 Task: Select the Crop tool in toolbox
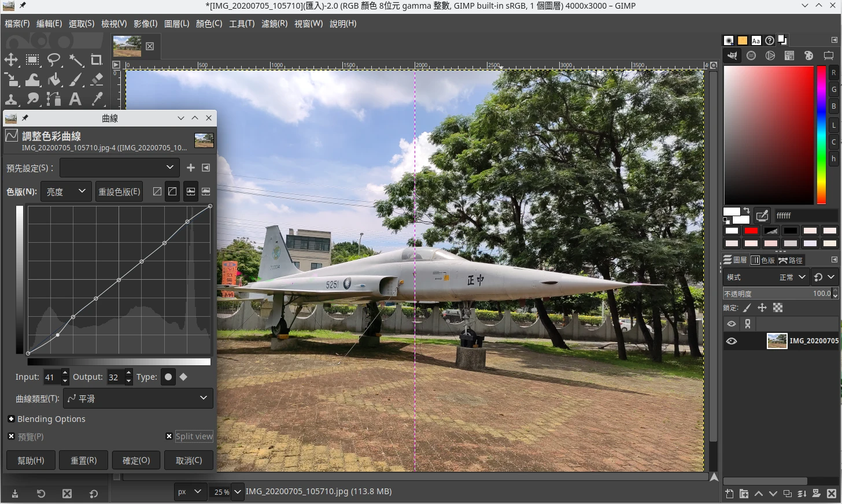[x=97, y=60]
